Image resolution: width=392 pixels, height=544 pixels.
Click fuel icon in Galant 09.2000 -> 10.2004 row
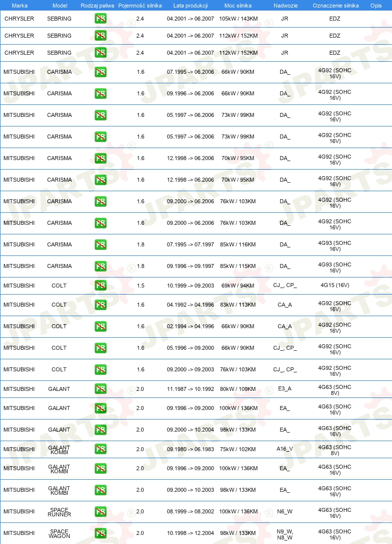pos(101,430)
